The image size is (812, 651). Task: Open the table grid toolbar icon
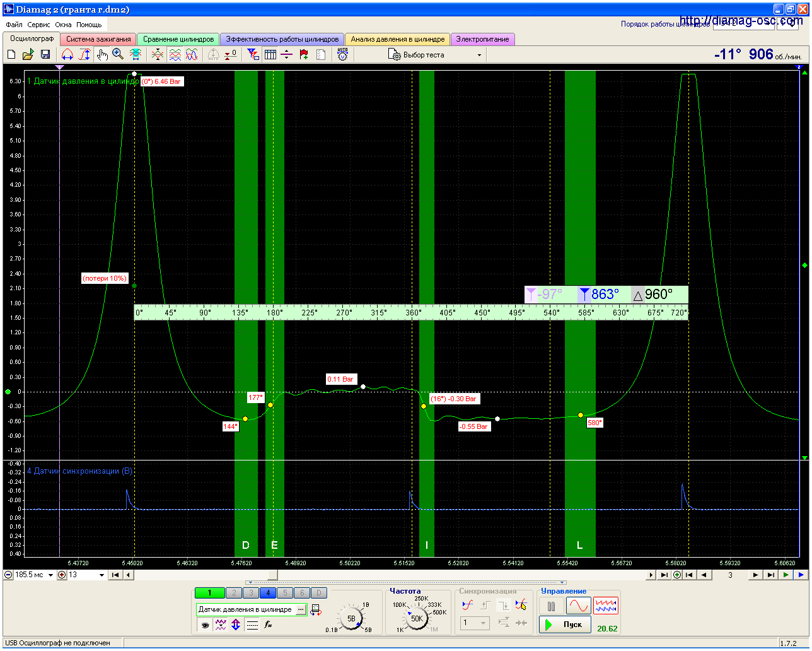(270, 55)
